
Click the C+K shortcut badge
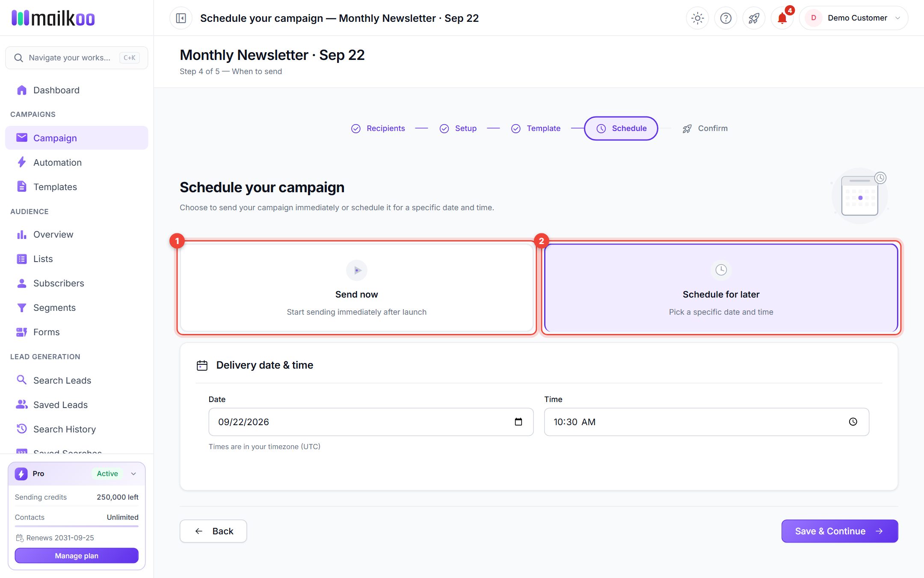(129, 57)
